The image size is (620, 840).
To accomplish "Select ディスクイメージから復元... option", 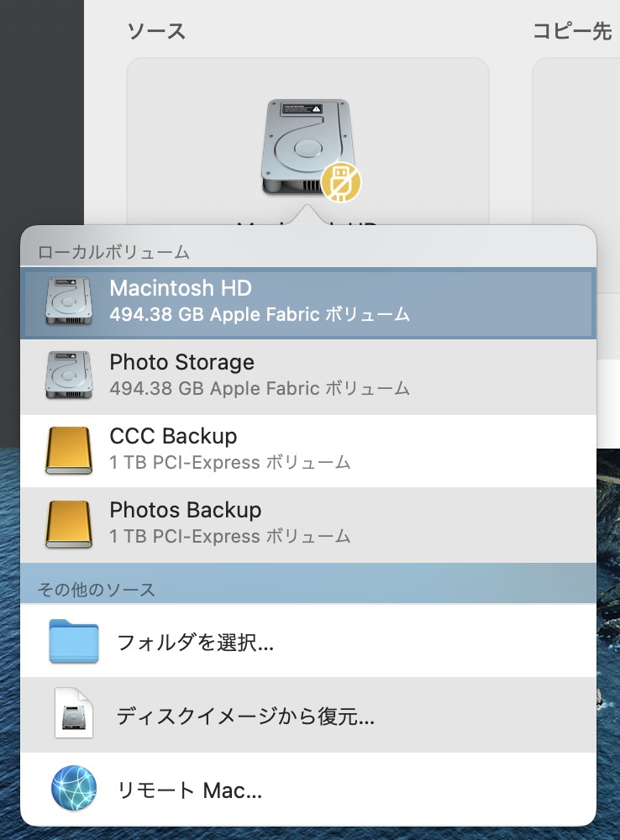I will (308, 715).
